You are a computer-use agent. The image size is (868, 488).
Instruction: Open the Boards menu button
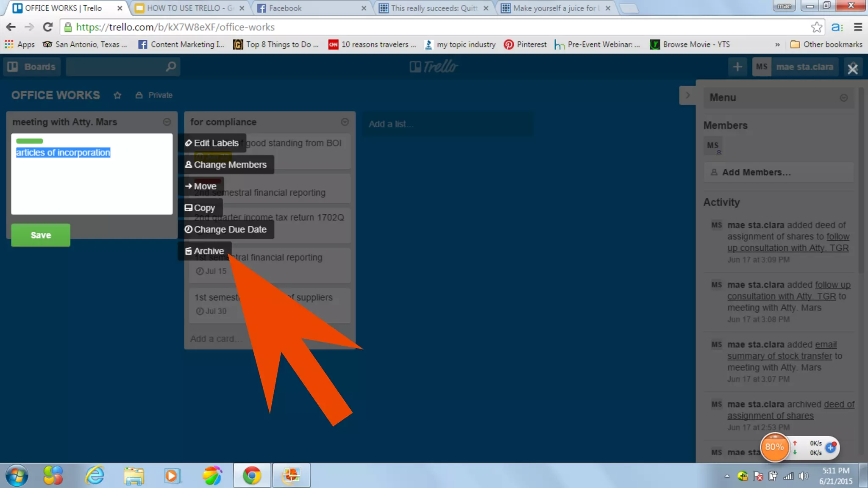(x=32, y=67)
